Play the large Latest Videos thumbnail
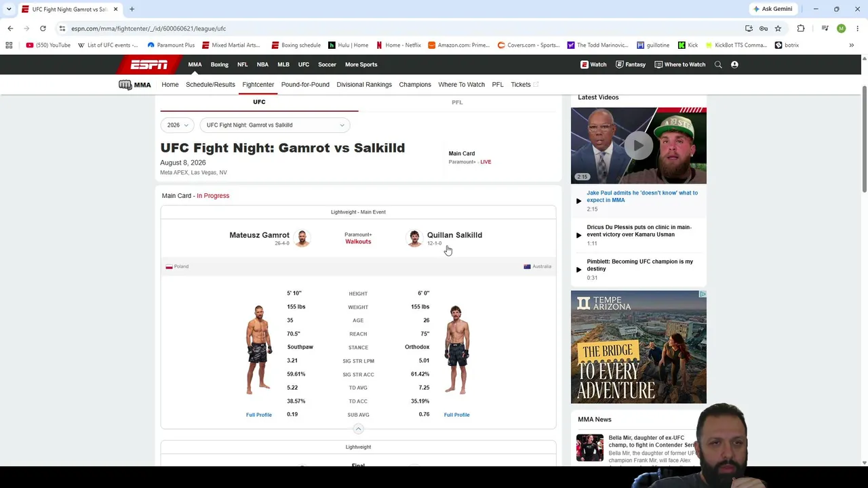Viewport: 868px width, 488px height. pyautogui.click(x=638, y=145)
